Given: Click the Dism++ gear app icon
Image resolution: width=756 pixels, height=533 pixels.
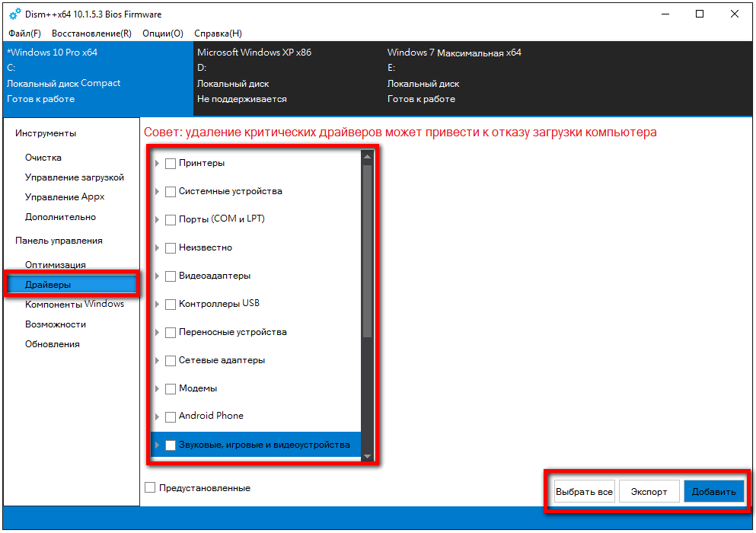Looking at the screenshot, I should click(14, 14).
